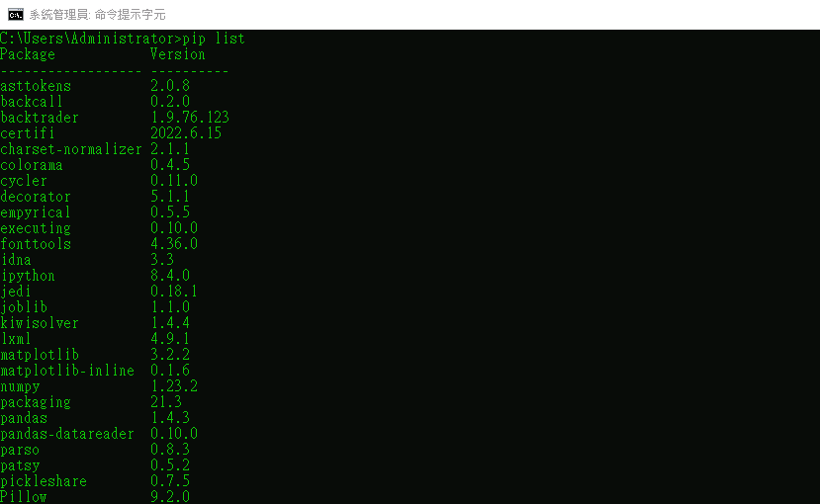820x504 pixels.
Task: Click the matplotlib version 3.2.2
Action: (x=170, y=355)
